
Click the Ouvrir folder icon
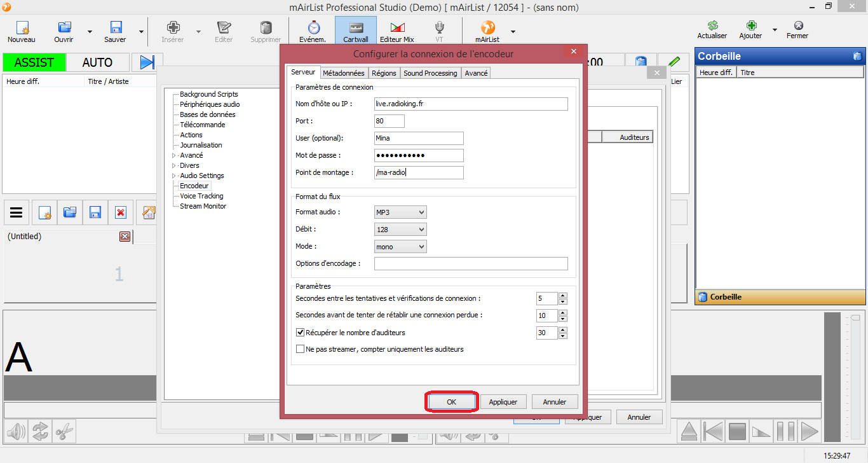tap(64, 27)
